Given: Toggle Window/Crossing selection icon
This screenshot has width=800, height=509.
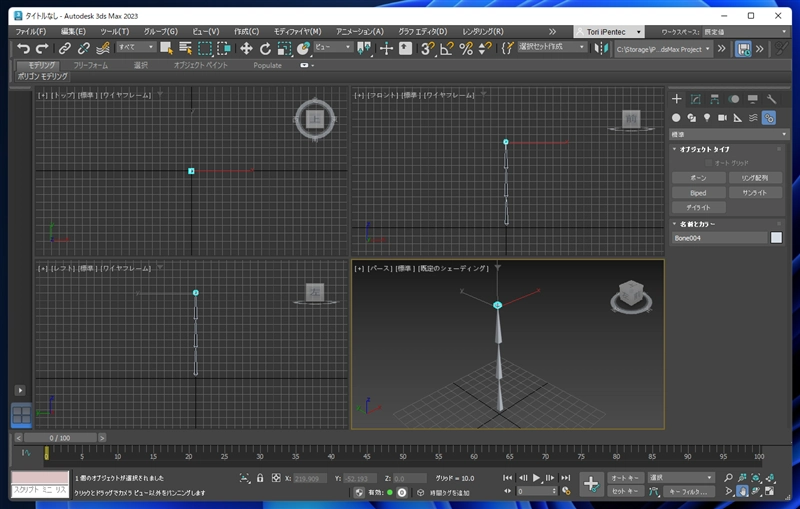Looking at the screenshot, I should (x=223, y=48).
